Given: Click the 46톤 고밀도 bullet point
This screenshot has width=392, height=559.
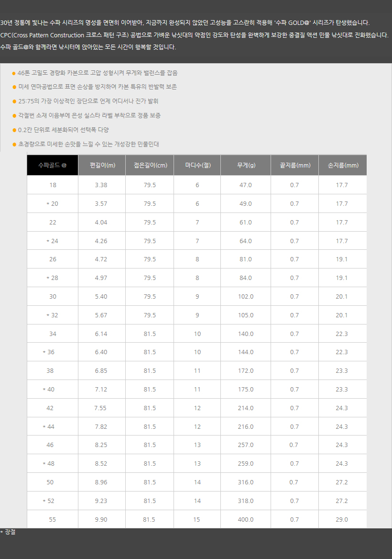Looking at the screenshot, I should (95, 73).
